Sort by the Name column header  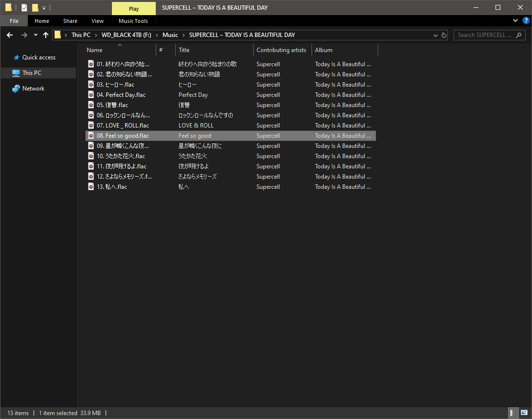point(120,50)
